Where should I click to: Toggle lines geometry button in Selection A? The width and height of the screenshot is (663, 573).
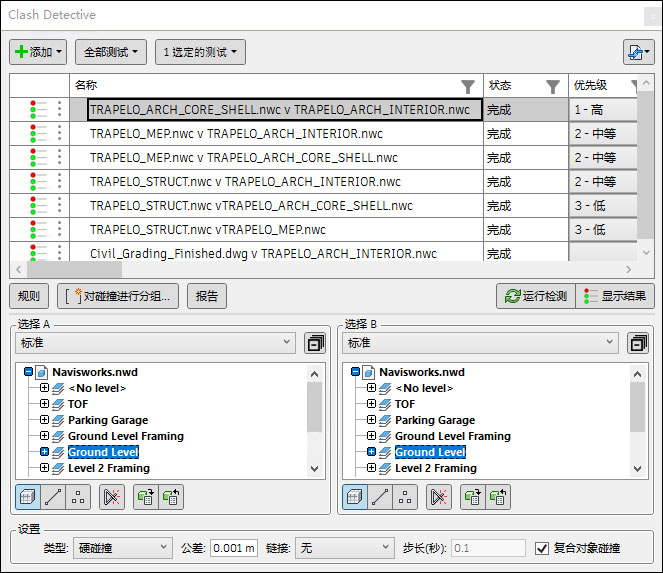53,497
